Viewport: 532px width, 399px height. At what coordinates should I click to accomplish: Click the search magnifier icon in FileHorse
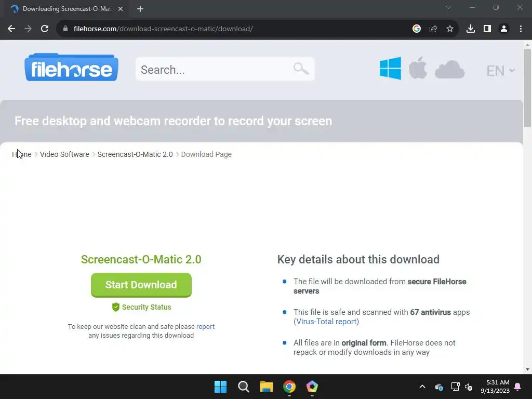point(301,69)
